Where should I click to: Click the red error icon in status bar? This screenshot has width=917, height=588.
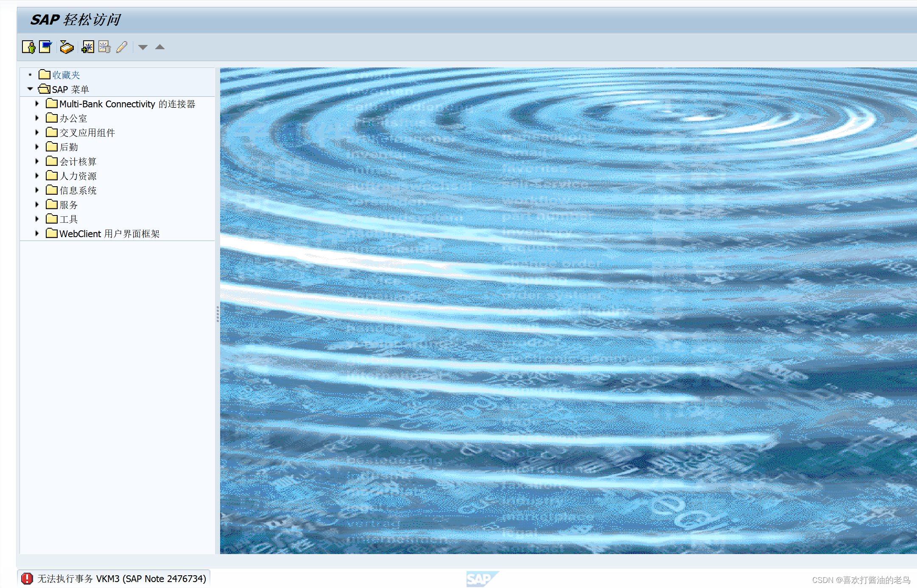pyautogui.click(x=27, y=579)
